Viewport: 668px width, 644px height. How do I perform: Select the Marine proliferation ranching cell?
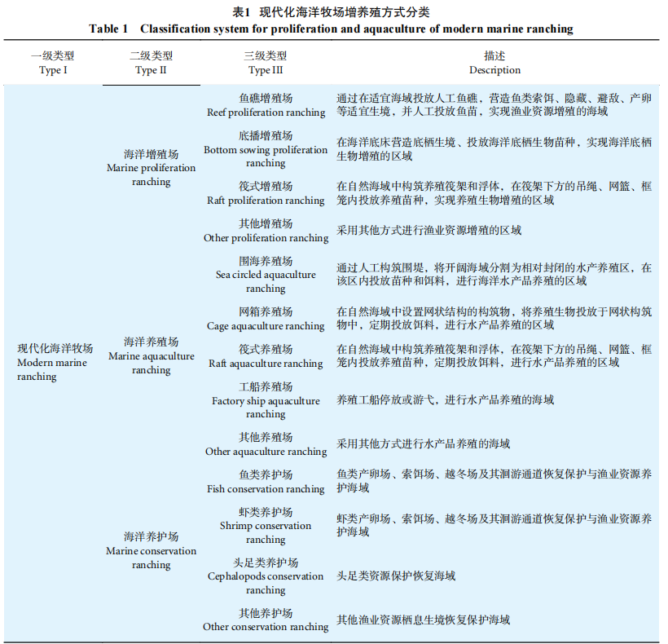click(x=152, y=168)
